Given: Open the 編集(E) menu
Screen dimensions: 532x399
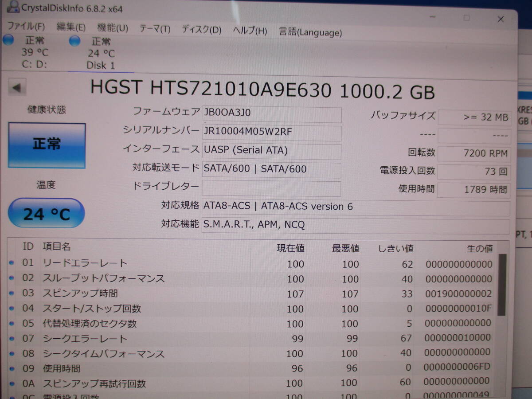Looking at the screenshot, I should (x=71, y=27).
